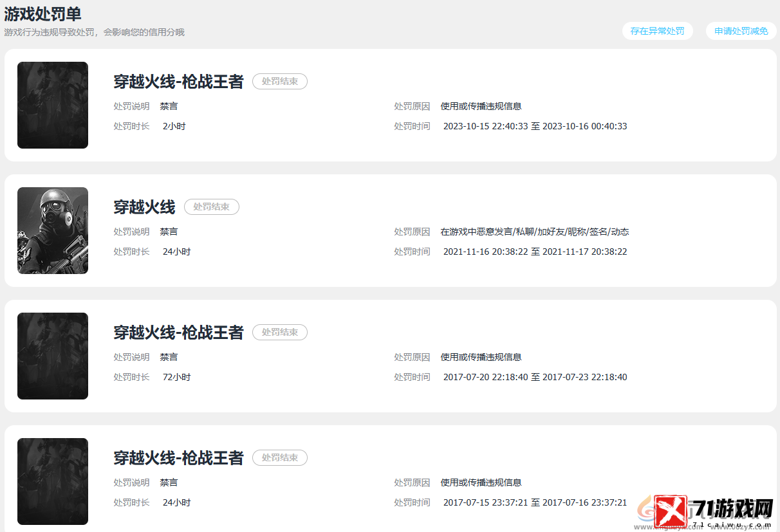Click the 处罚时间 label in the 2021-11-16 card
Viewport: 780px width, 532px height.
point(413,252)
